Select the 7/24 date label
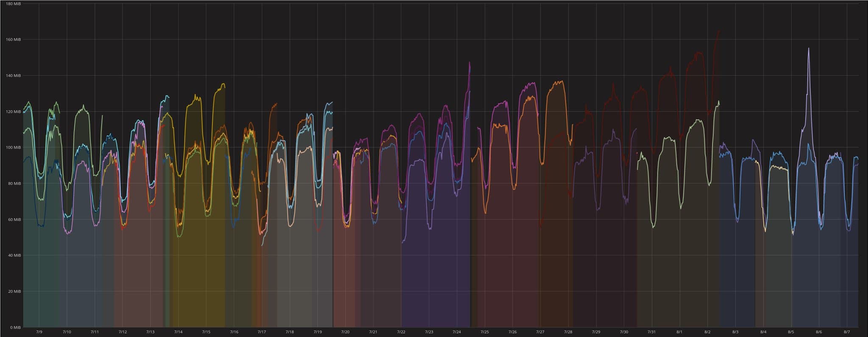 (x=457, y=332)
